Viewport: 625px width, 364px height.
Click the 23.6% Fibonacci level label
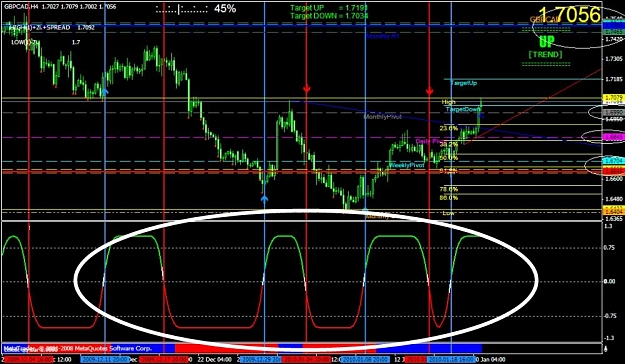pos(448,128)
